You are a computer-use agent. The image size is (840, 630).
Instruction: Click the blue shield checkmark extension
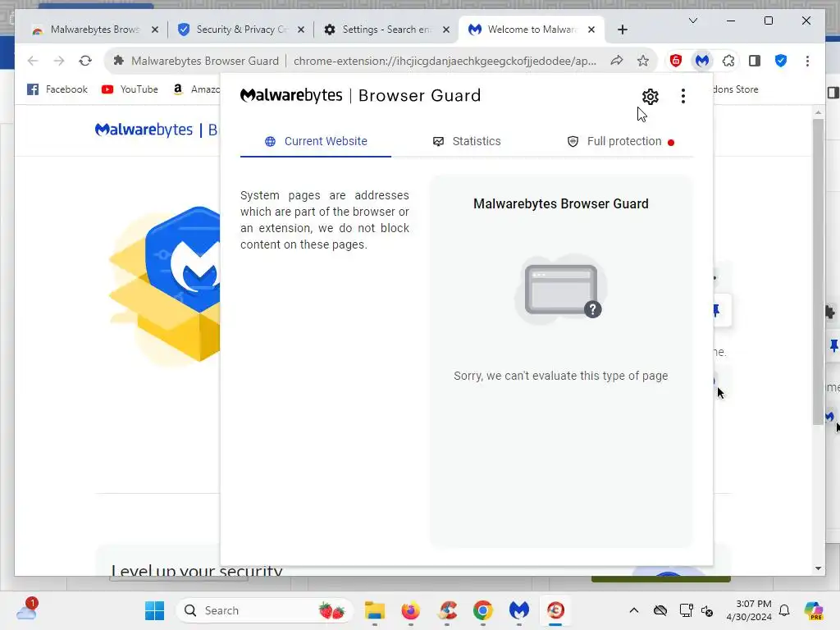(x=781, y=61)
